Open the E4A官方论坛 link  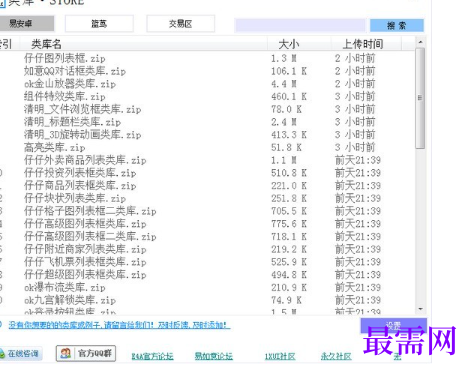[x=152, y=356]
